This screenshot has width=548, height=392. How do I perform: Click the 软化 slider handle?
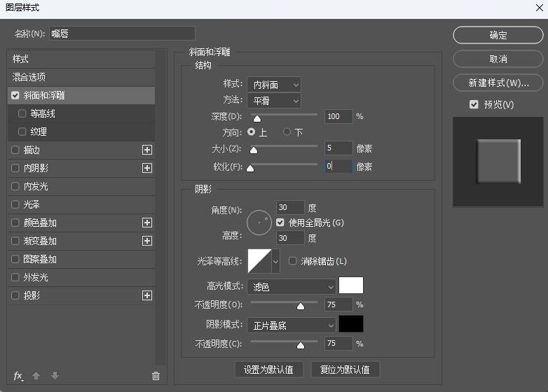250,169
